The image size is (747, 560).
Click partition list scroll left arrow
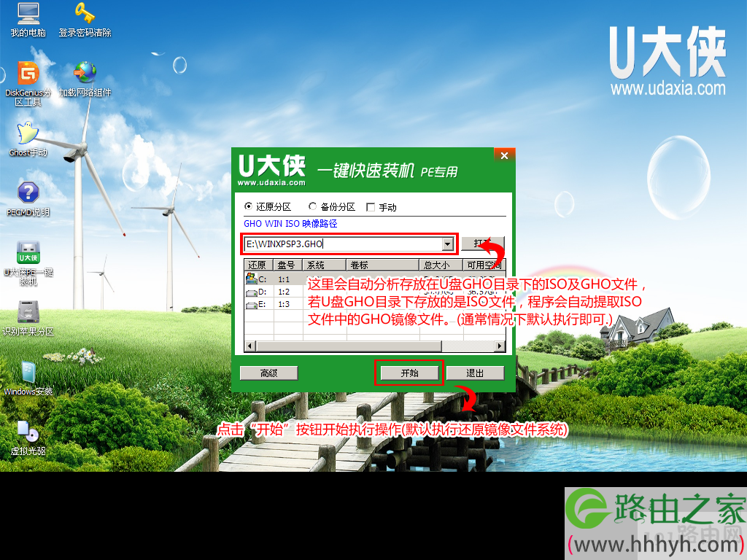pyautogui.click(x=250, y=346)
